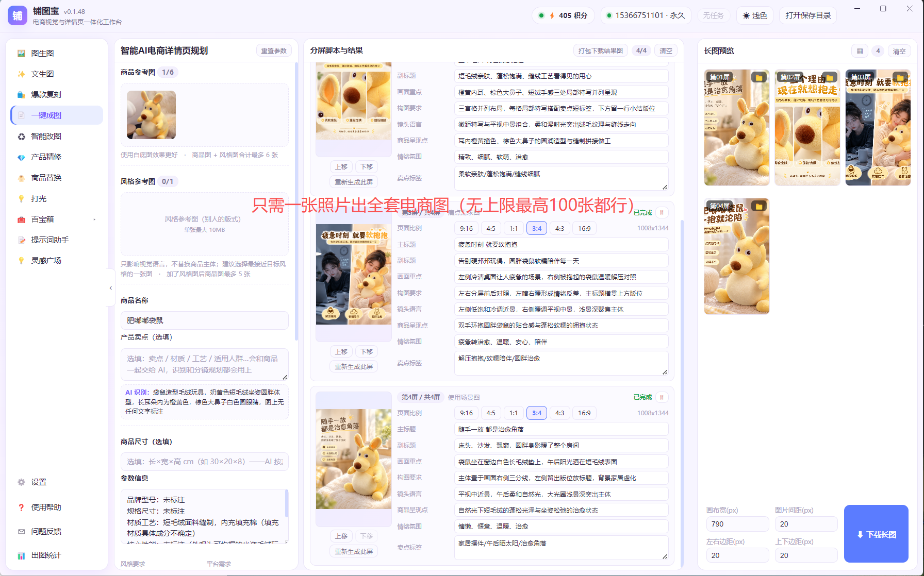Select the 打光 lightbulb icon
924x576 pixels.
coord(21,199)
